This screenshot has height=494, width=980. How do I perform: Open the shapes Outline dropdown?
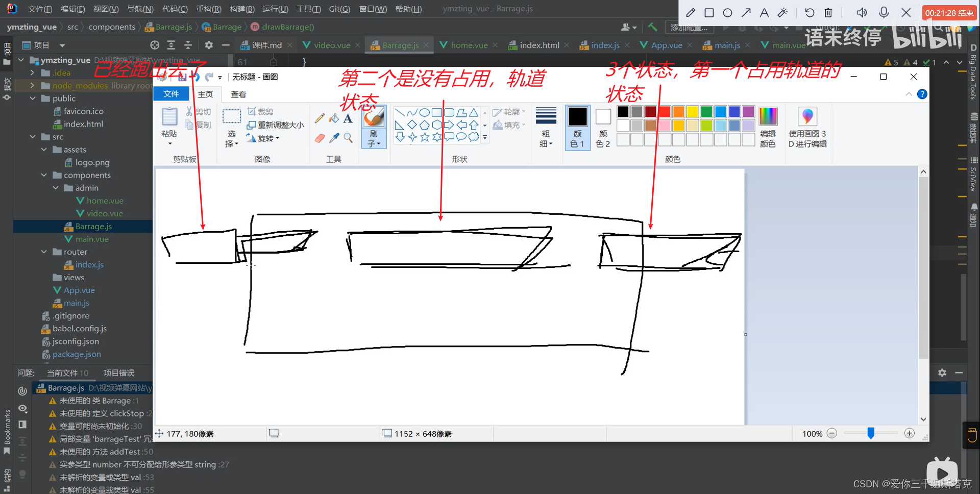(x=509, y=112)
